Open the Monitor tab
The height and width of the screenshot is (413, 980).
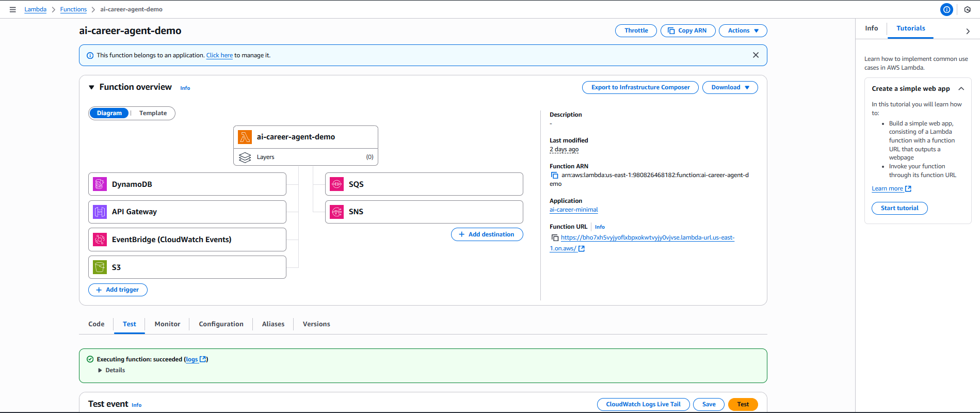[x=167, y=324]
